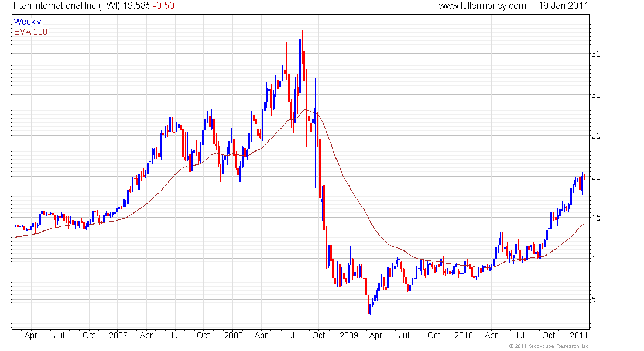Screen dimensions: 644x351
Task: Open the www.fullermoney.com website label
Action: (482, 6)
